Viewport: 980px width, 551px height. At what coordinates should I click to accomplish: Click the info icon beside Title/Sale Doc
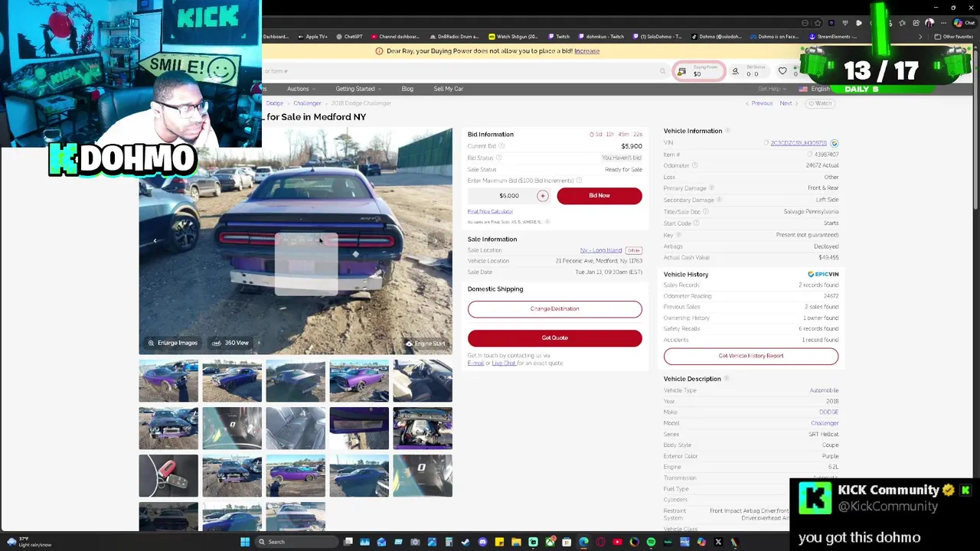[x=705, y=211]
